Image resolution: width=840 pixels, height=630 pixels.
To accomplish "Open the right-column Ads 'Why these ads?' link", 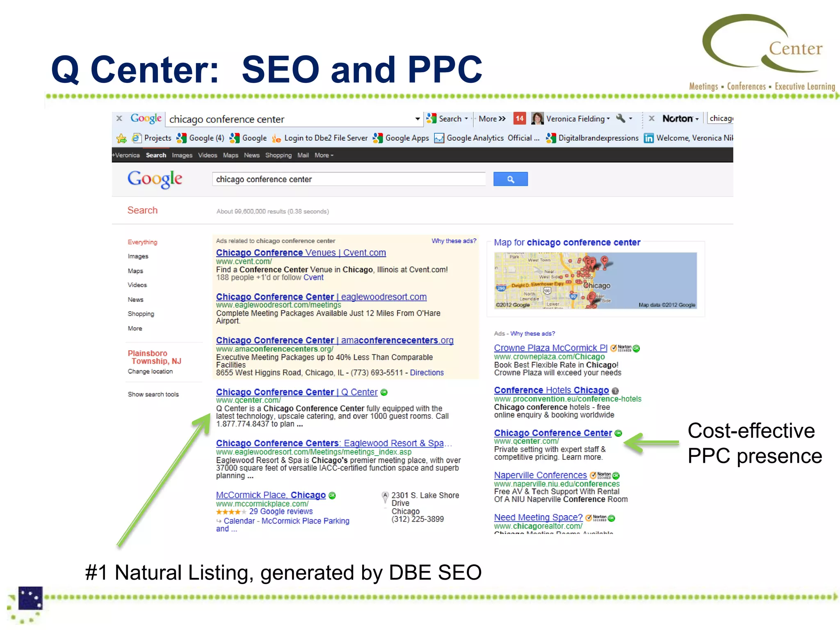I will [532, 333].
